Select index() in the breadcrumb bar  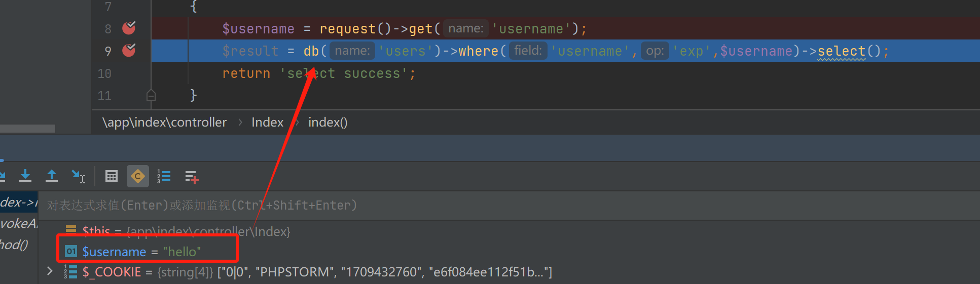tap(328, 123)
